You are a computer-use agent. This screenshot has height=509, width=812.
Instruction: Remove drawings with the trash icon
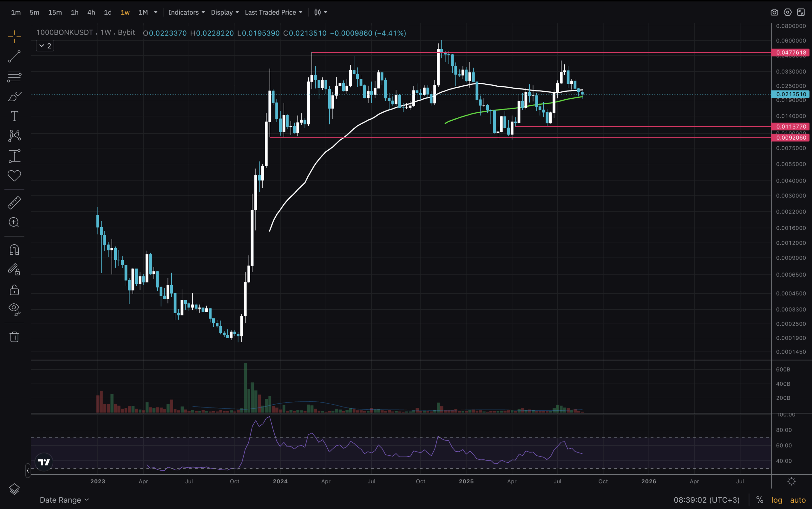point(14,337)
